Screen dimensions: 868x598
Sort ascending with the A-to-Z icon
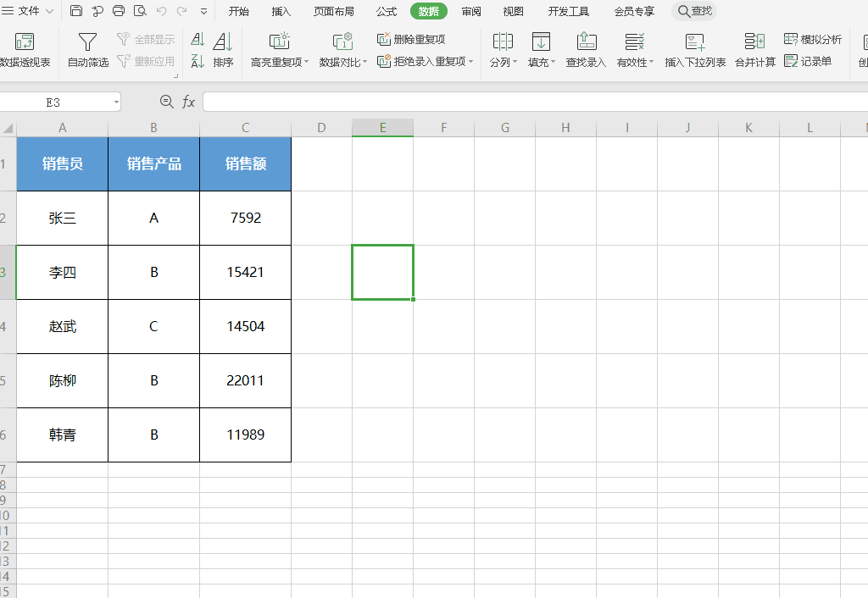tap(198, 40)
